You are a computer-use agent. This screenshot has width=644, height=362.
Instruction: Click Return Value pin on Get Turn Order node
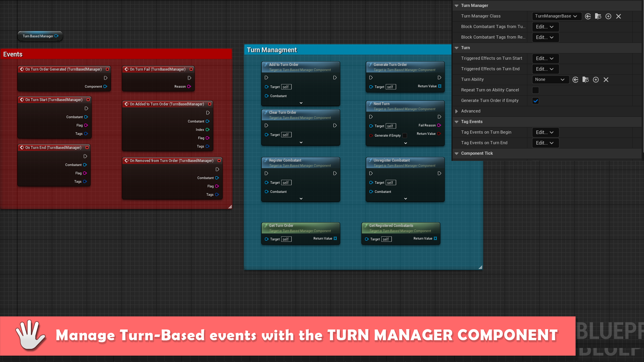click(x=335, y=238)
